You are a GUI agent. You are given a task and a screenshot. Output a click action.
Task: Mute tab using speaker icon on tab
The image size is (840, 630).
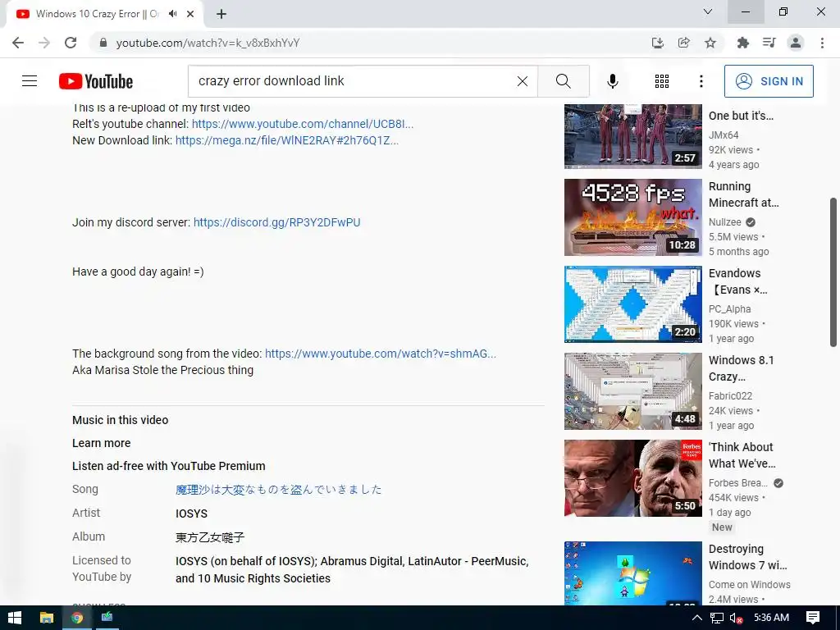click(x=172, y=14)
